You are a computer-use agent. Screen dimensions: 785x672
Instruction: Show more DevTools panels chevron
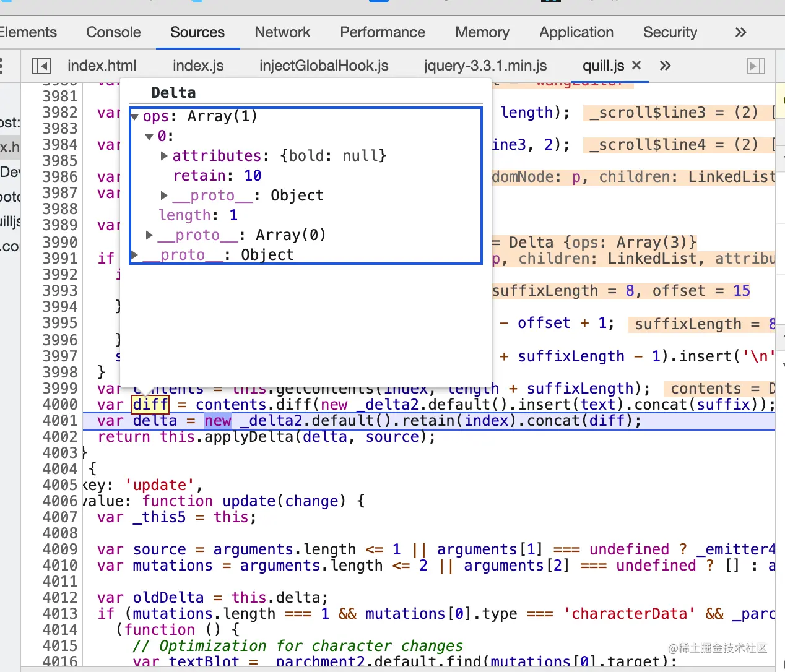[x=740, y=32]
